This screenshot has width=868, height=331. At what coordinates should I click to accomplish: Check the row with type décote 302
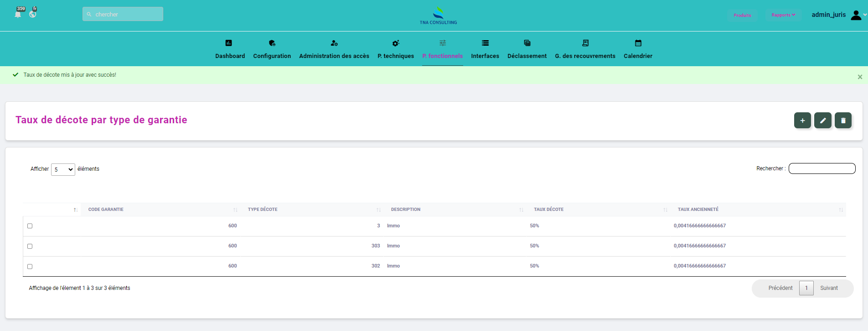click(x=30, y=266)
